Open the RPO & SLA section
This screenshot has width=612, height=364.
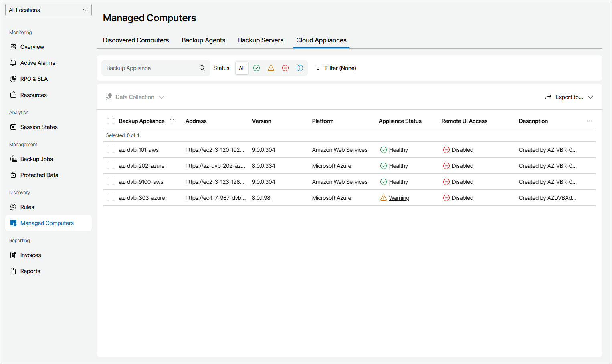[x=34, y=78]
